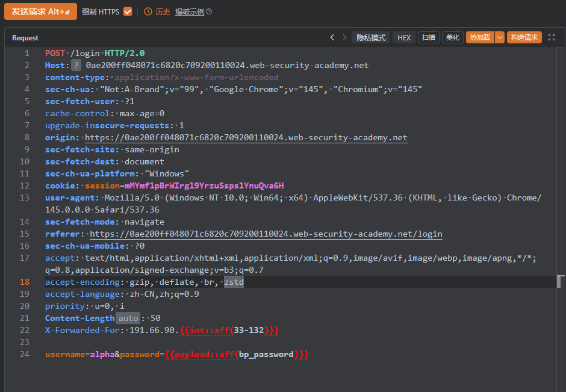Screen dimensions: 566x392
Task: Expand the Request editor to fullscreen
Action: [x=552, y=37]
